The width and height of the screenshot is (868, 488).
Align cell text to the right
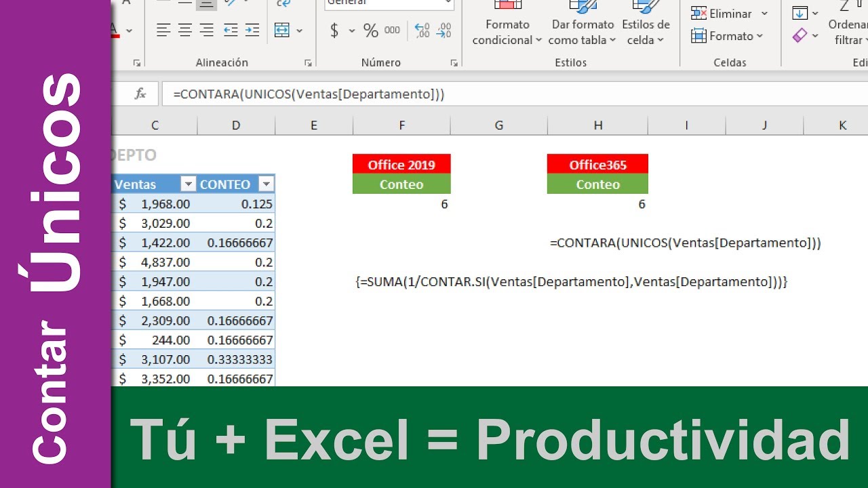coord(207,30)
